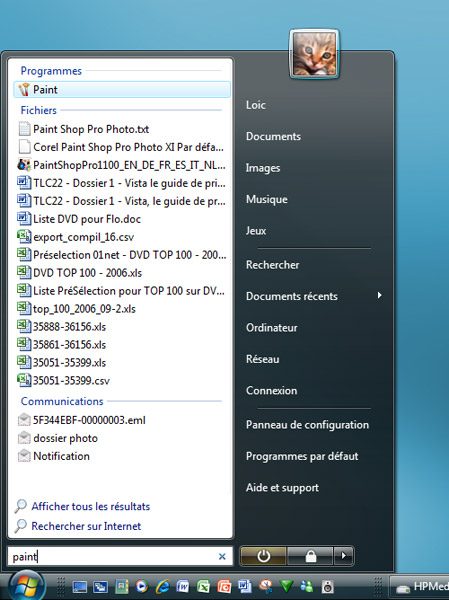This screenshot has height=600, width=449.
Task: Open Liste DVD pour Flo.doc
Action: 79,219
